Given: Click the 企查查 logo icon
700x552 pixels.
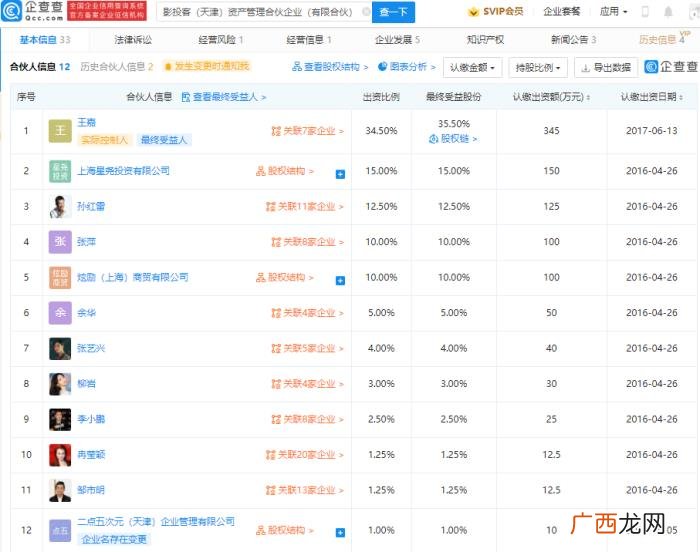Looking at the screenshot, I should pyautogui.click(x=11, y=11).
